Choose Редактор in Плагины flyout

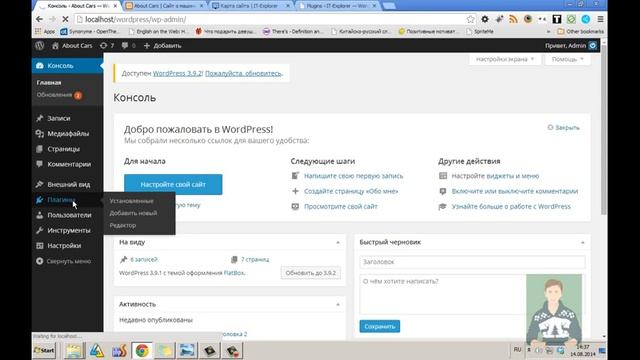(122, 225)
